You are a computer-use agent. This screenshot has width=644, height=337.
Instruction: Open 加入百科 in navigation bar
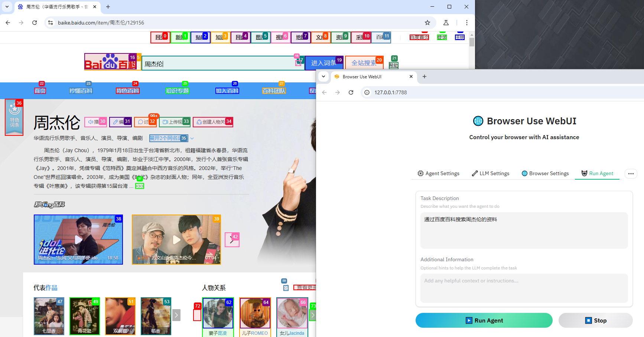click(x=227, y=91)
